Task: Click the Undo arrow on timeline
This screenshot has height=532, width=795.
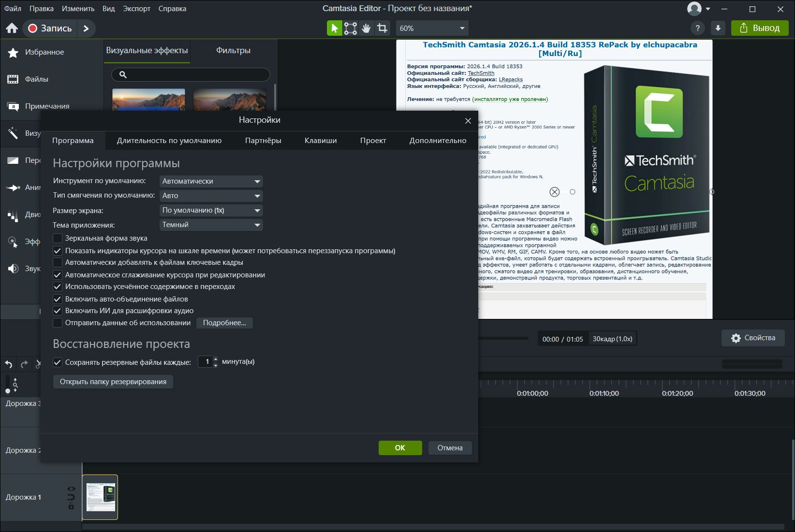Action: click(8, 364)
